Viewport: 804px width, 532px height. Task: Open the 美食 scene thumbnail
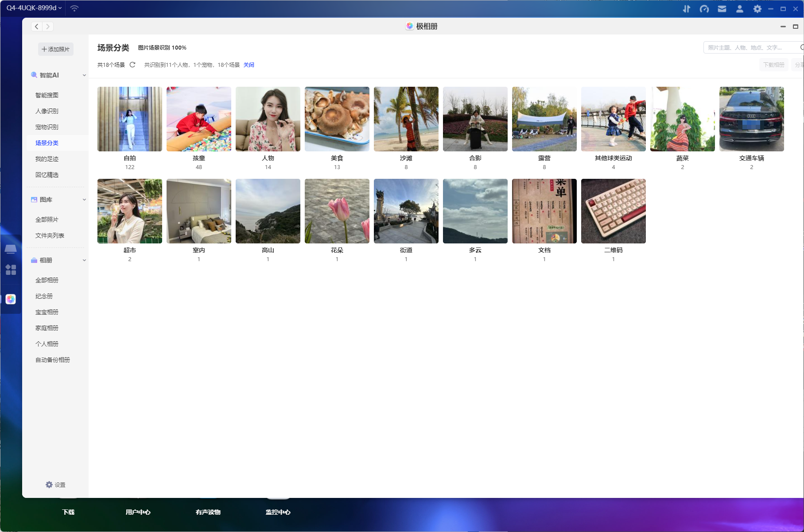tap(337, 119)
